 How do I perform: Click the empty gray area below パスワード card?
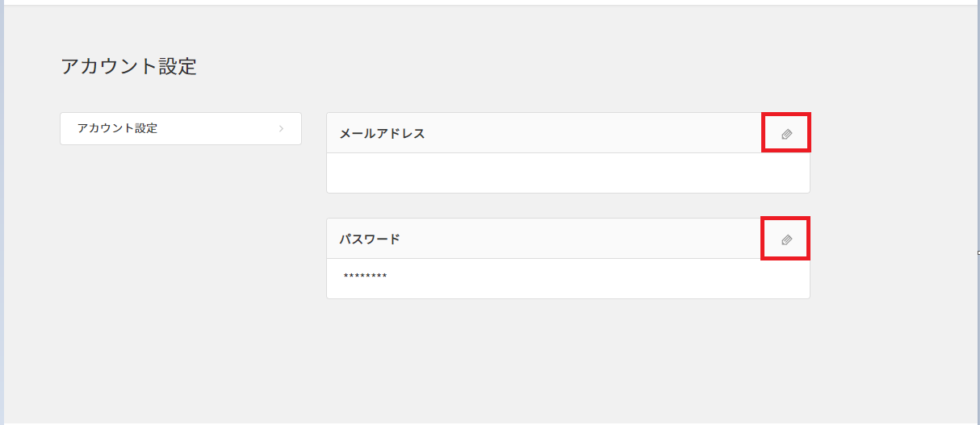tap(568, 359)
